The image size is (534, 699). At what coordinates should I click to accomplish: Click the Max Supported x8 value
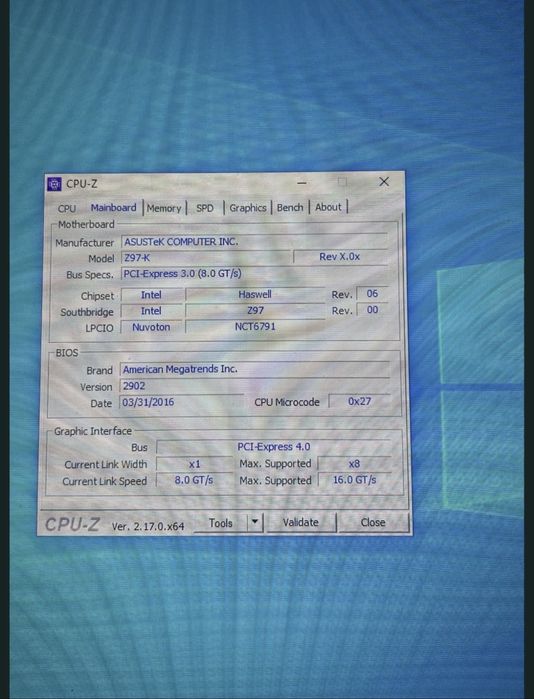[354, 464]
